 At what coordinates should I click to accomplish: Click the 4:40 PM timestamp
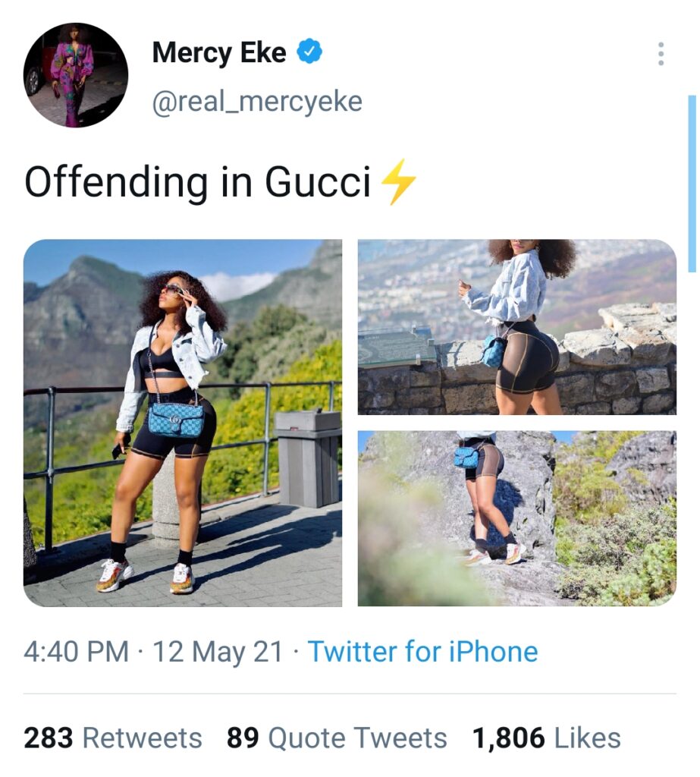pos(76,652)
